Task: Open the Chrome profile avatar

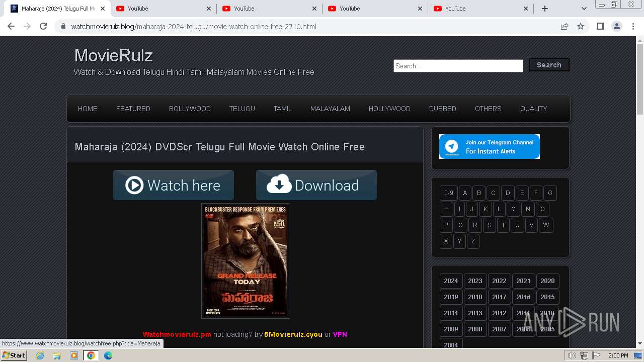Action: click(616, 26)
